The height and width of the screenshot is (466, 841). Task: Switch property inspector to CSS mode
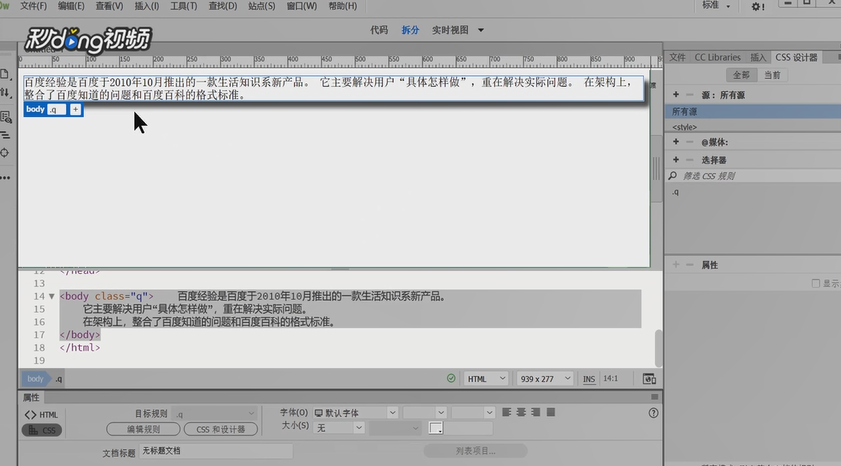(x=42, y=430)
